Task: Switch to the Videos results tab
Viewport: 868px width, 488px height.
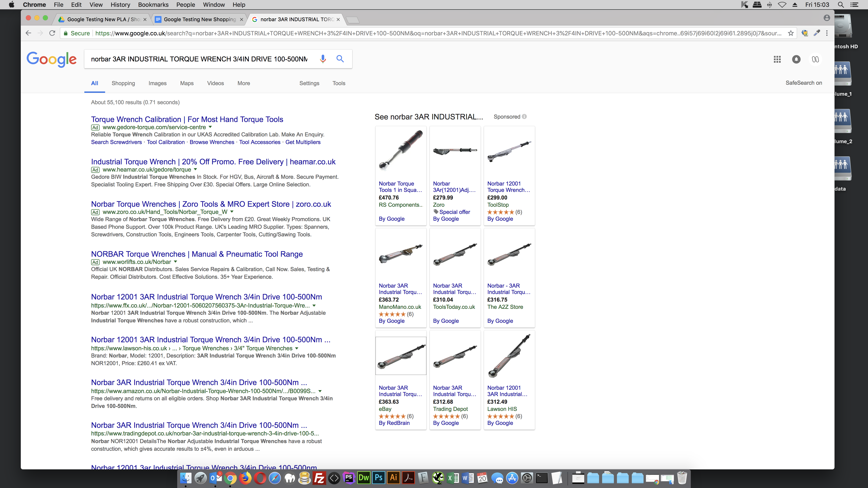Action: pos(215,83)
